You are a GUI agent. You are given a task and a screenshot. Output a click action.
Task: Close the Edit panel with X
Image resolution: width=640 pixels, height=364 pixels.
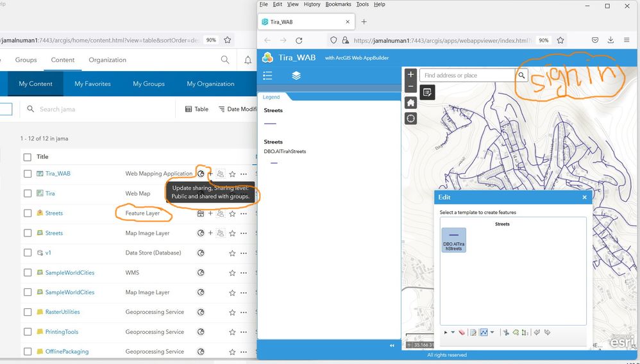pyautogui.click(x=584, y=197)
